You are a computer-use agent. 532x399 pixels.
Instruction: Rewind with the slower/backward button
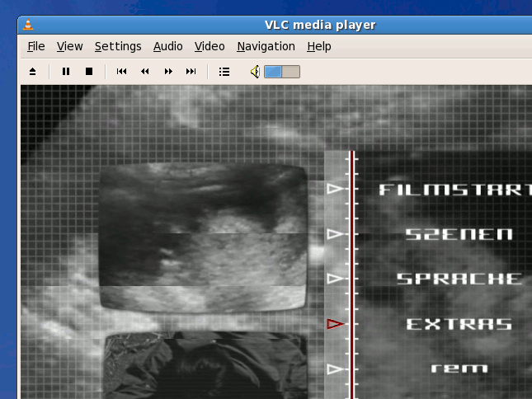145,72
